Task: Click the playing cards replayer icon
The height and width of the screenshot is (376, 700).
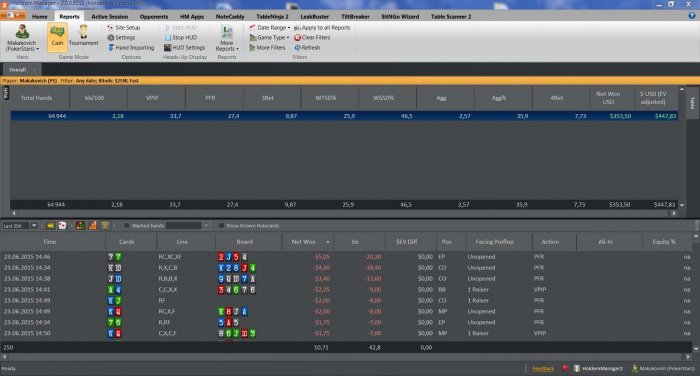Action: pyautogui.click(x=62, y=226)
